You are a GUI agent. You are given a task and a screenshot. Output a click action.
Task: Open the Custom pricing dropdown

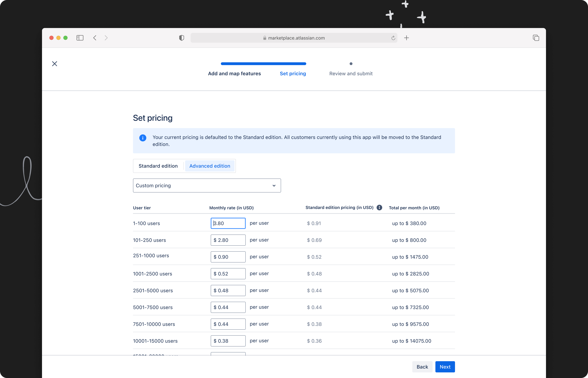tap(207, 185)
